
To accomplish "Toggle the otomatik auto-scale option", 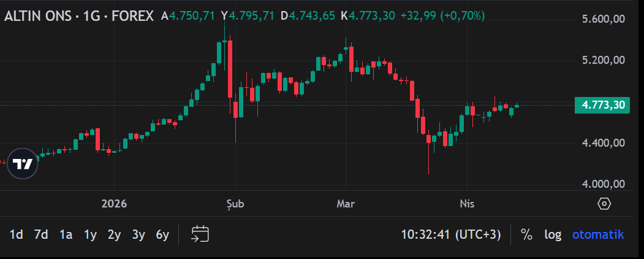I will click(x=597, y=234).
